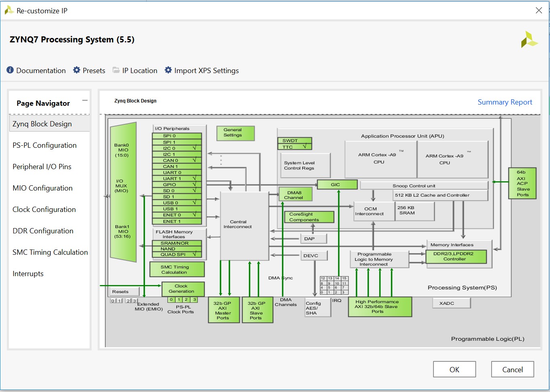
Task: Click the General Settings block
Action: pos(236,133)
